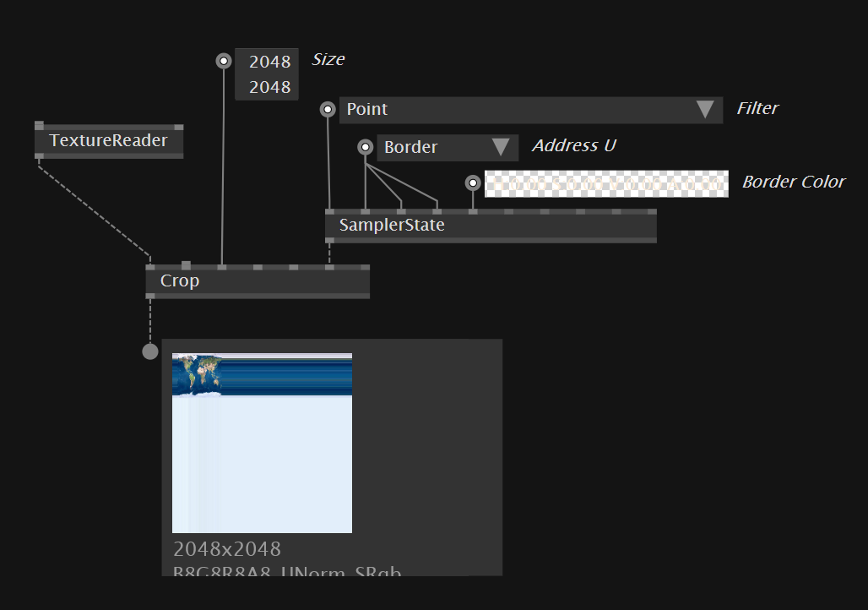Click the Border Color swatch

coord(606,183)
